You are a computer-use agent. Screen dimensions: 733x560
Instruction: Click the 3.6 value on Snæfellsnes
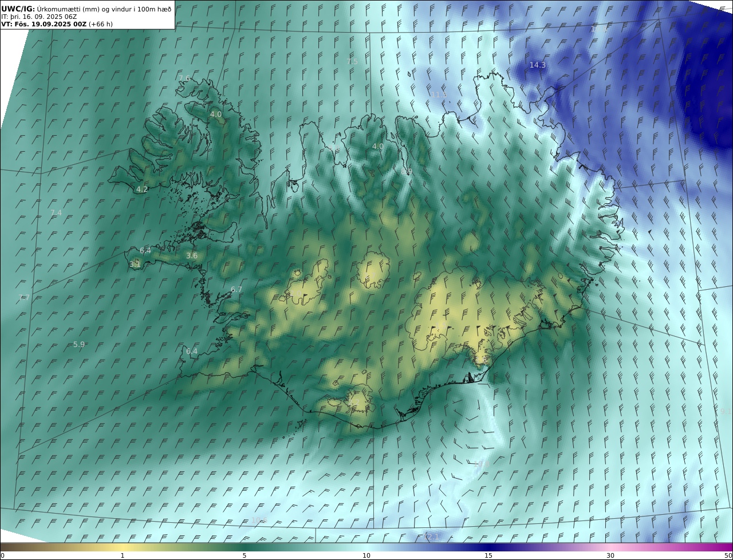point(192,255)
